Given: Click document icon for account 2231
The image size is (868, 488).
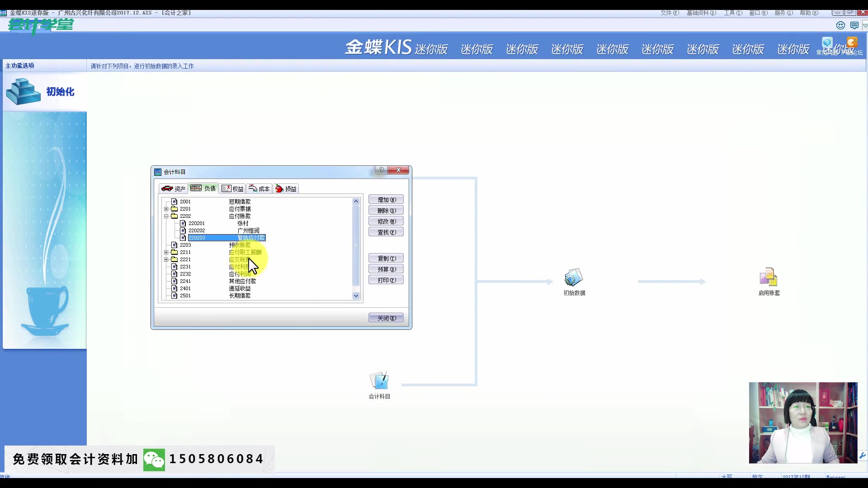Looking at the screenshot, I should (x=174, y=267).
